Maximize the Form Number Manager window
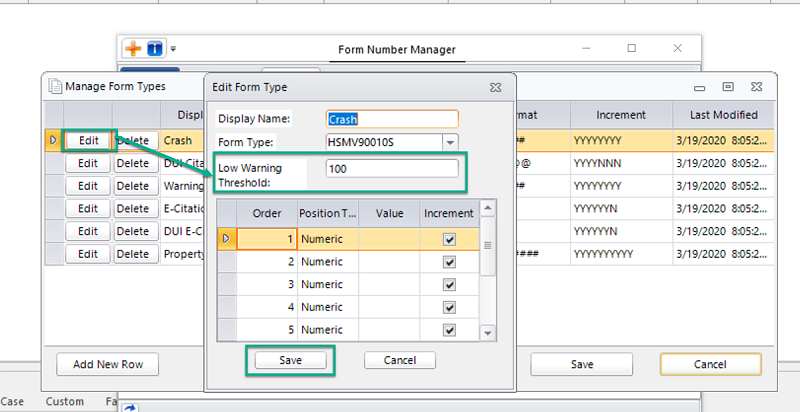Screen dimensions: 800x412 pyautogui.click(x=631, y=48)
